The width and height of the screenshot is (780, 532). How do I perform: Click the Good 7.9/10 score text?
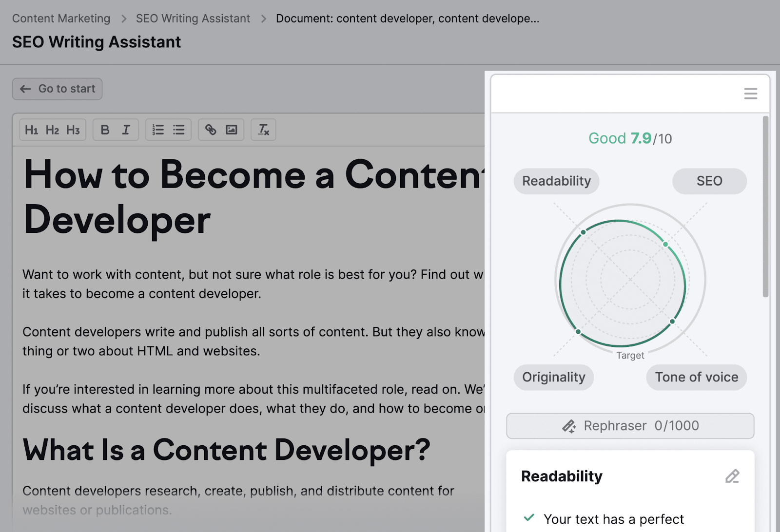click(x=630, y=138)
